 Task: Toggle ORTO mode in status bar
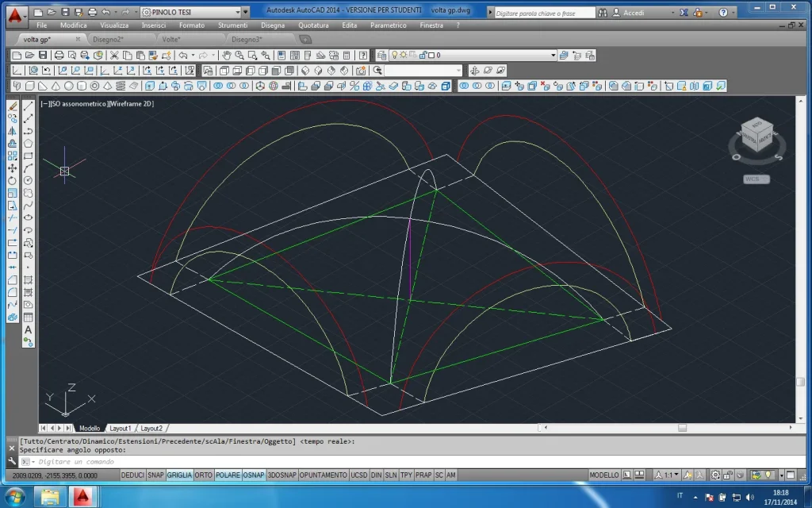(x=204, y=475)
